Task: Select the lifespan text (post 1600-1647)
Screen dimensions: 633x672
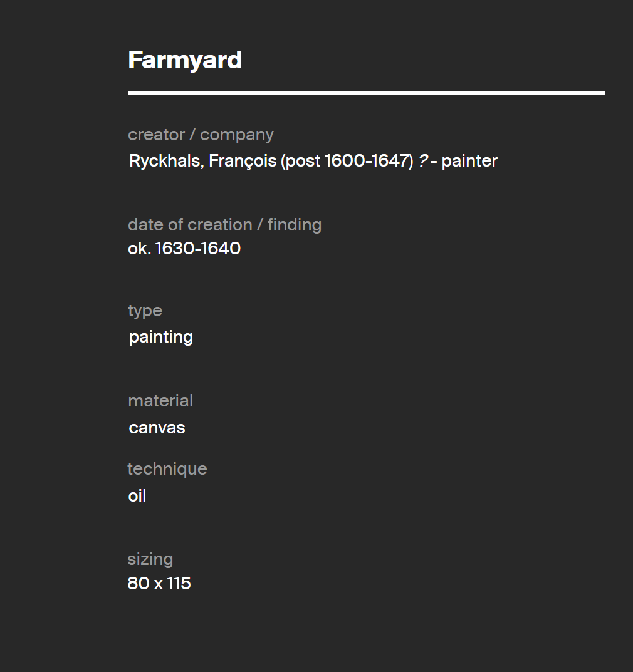Action: tap(347, 161)
